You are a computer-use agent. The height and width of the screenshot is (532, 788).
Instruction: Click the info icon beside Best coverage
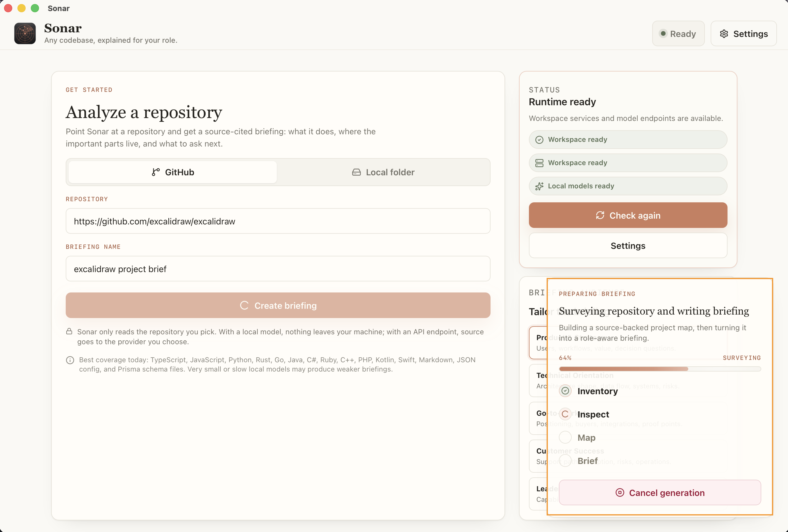click(70, 360)
